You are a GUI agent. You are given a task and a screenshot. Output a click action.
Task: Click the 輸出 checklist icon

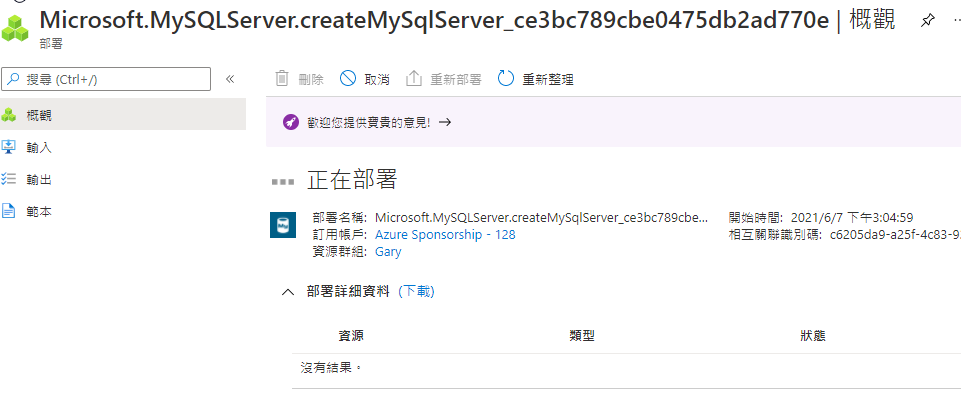click(8, 179)
